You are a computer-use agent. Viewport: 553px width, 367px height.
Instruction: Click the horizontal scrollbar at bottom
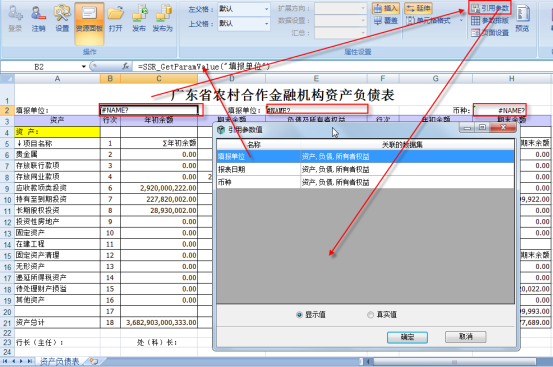click(455, 362)
